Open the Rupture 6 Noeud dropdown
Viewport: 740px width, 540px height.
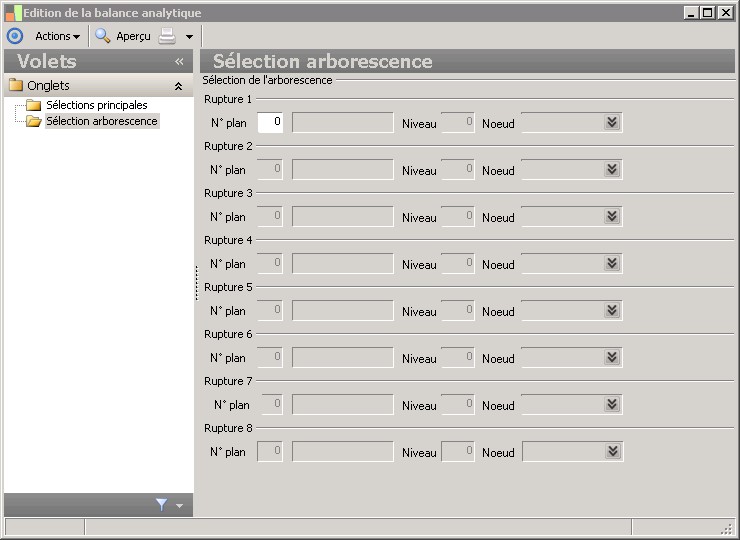[x=612, y=357]
